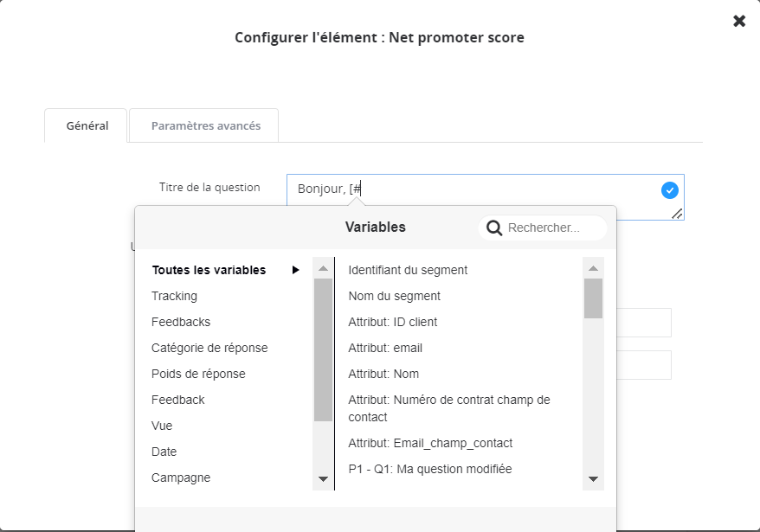Click the variables list scrollbar thumb

[x=593, y=298]
